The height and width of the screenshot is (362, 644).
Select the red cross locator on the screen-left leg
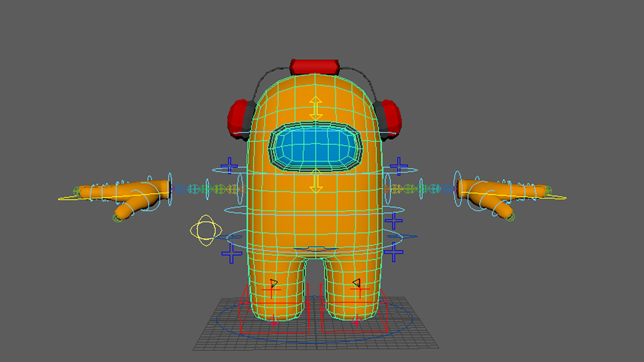271,290
